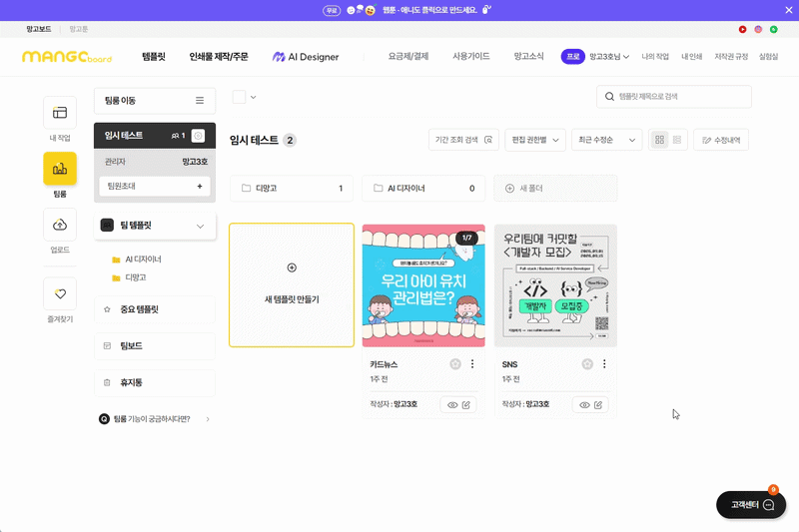Viewport: 799px width, 532px height.
Task: Click the green blog icon in top bar
Action: [x=773, y=30]
